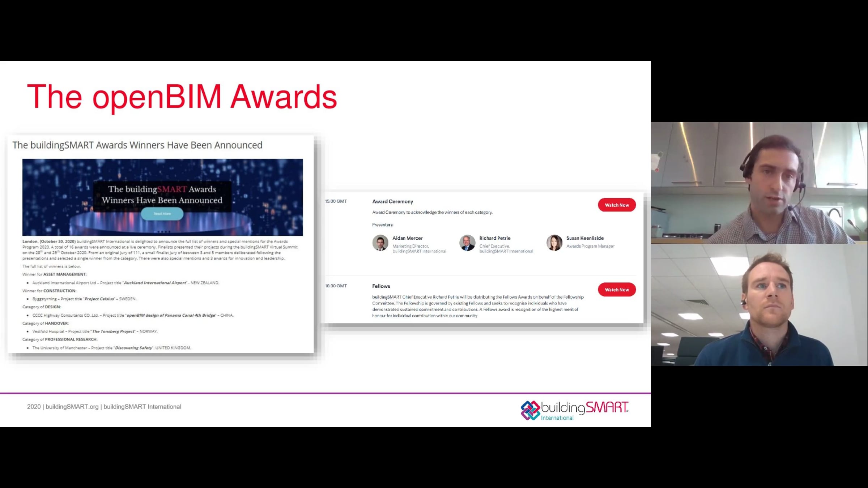Click the buildingSMART Awards banner image
Viewport: 868px width, 488px height.
162,197
